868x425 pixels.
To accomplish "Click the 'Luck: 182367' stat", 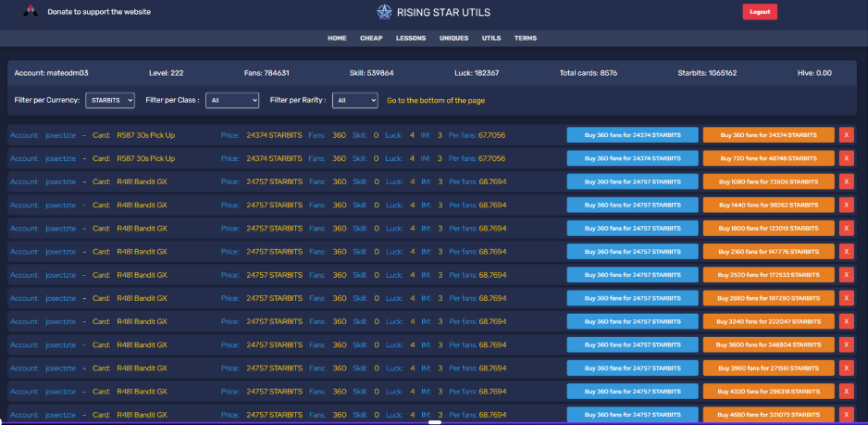I will point(477,73).
